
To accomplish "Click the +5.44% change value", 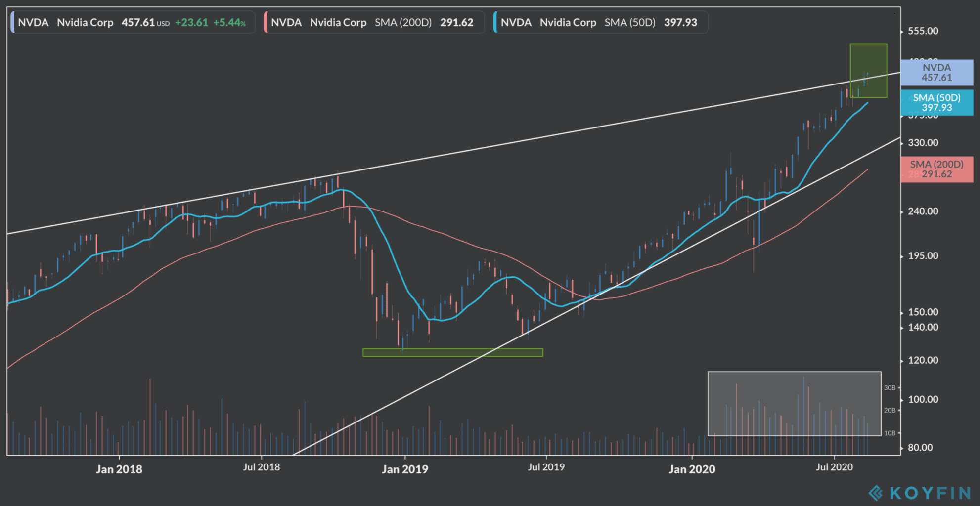I will [229, 23].
